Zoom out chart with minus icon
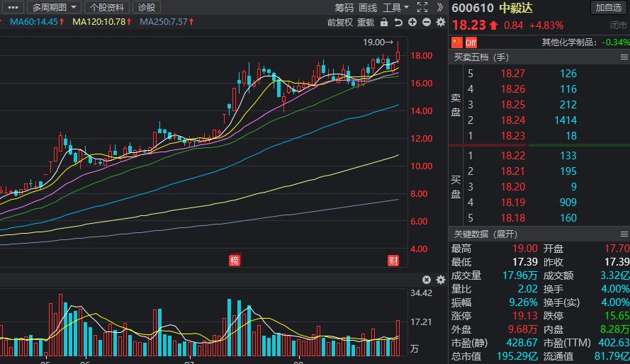 (426, 22)
